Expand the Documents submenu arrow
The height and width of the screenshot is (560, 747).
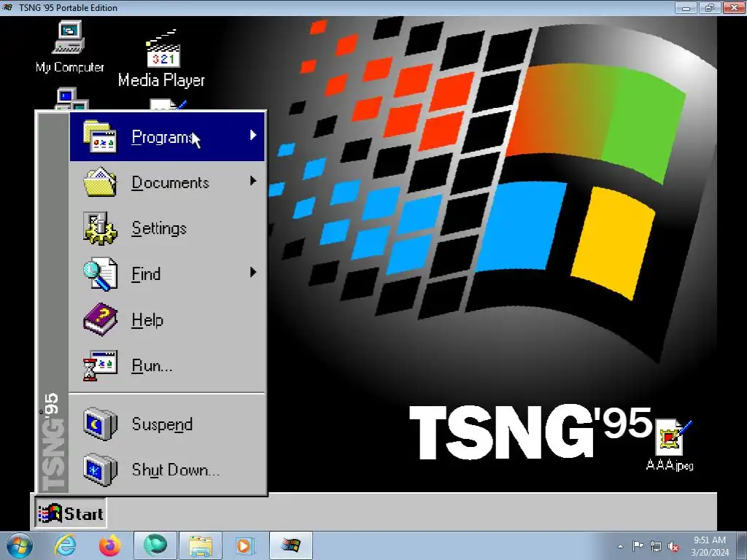[x=253, y=181]
